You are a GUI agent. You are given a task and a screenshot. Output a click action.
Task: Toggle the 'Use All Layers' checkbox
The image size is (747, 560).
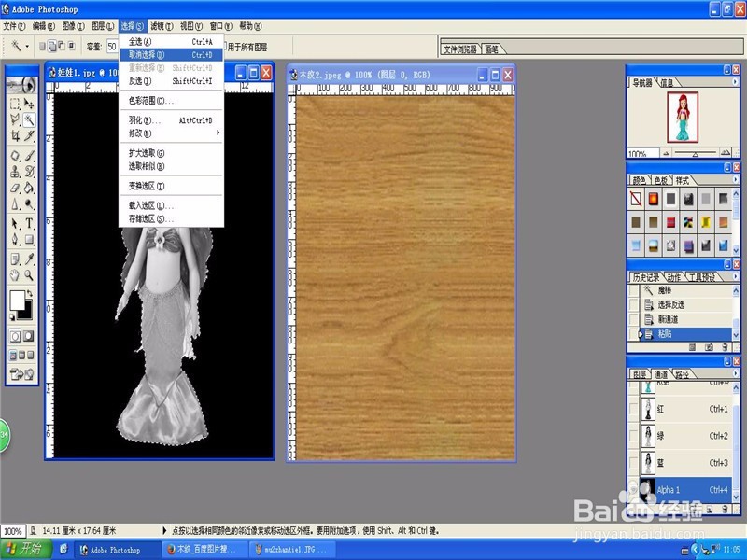pyautogui.click(x=224, y=47)
